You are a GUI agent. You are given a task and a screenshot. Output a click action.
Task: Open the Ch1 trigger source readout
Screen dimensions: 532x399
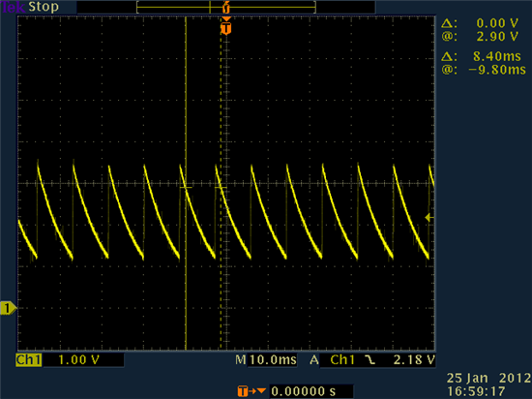point(342,360)
